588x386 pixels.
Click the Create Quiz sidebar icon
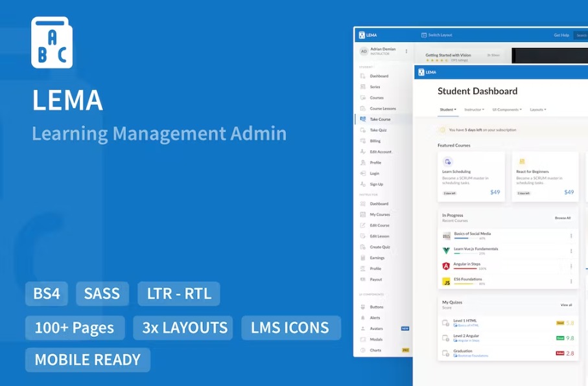pos(362,247)
